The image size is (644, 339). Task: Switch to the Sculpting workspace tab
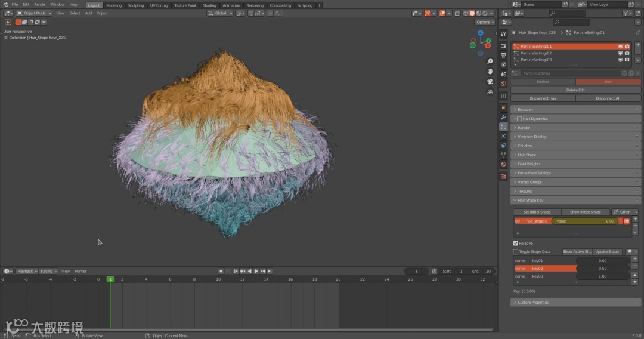click(136, 5)
